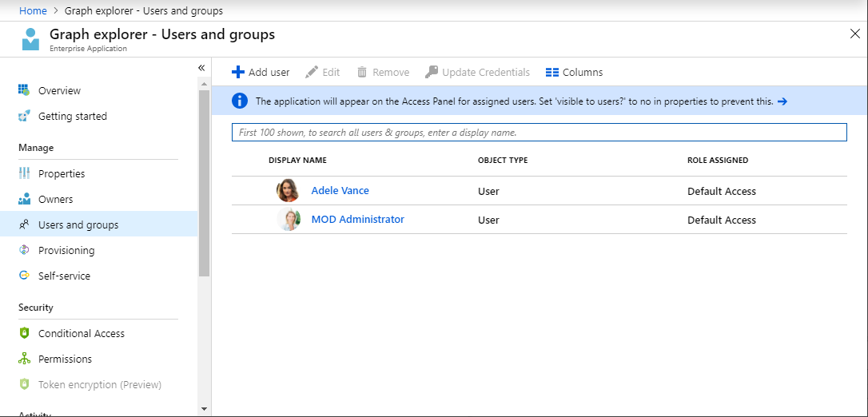Select Users and groups in sidebar
The height and width of the screenshot is (417, 868).
click(78, 224)
